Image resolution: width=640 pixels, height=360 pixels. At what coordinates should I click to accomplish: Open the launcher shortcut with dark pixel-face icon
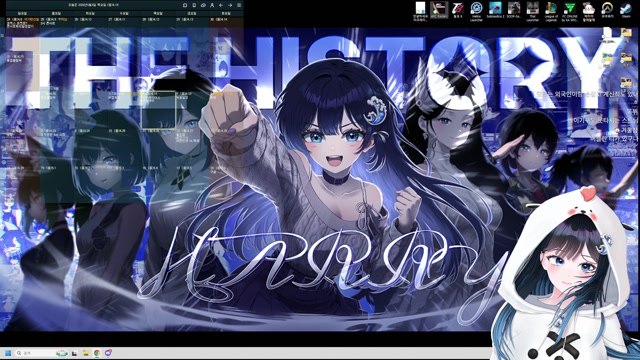(532, 11)
